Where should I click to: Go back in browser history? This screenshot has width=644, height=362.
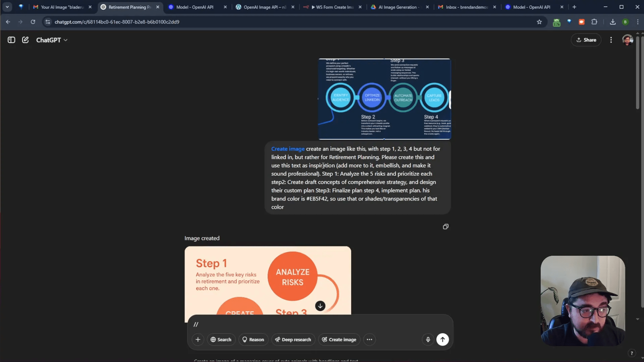(8, 22)
